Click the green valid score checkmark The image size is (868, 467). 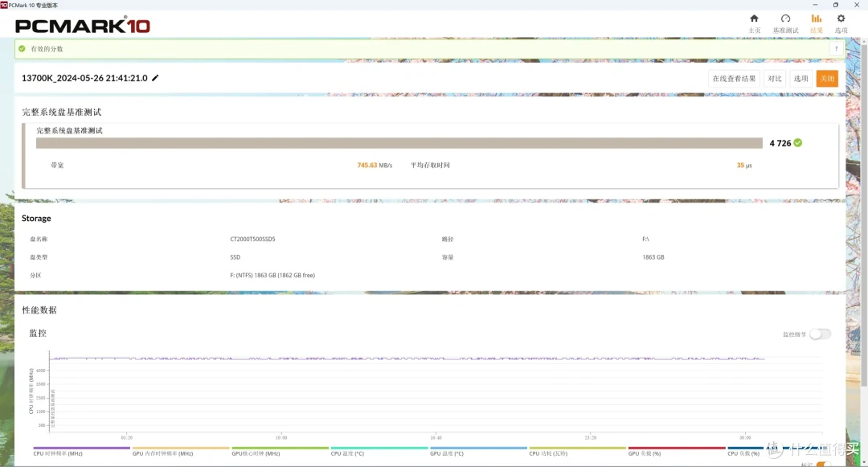click(22, 49)
